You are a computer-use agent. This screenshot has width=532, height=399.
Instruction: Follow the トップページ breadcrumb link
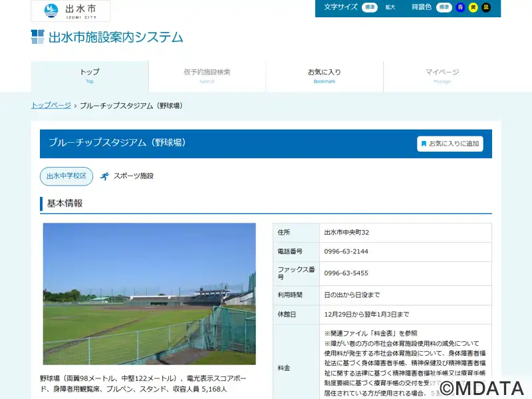(x=51, y=106)
